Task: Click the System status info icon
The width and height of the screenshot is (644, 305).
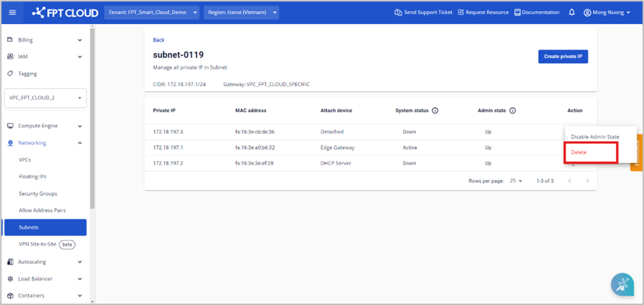Action: coord(435,111)
